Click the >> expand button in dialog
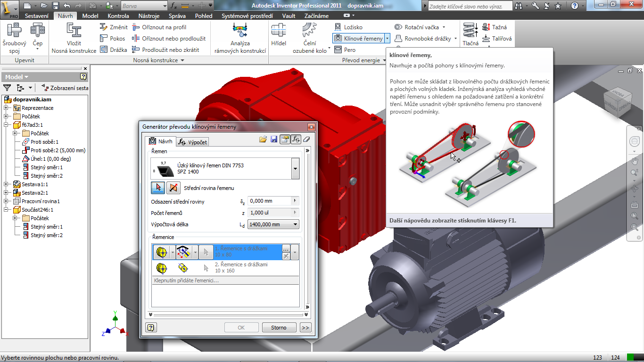This screenshot has height=362, width=644. (305, 328)
